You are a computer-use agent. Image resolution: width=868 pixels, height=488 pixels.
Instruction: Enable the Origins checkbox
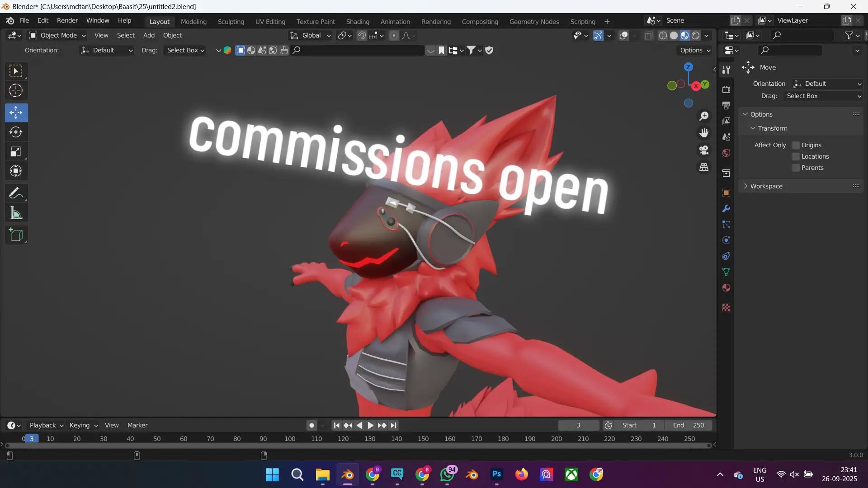click(x=796, y=145)
